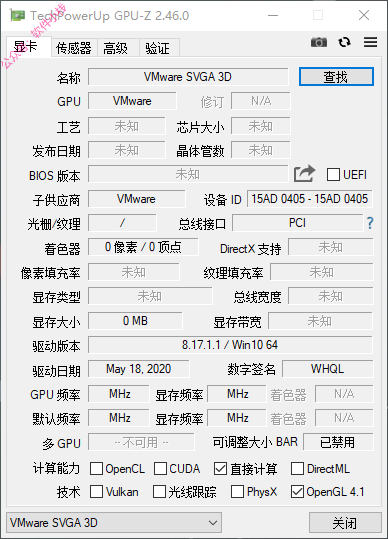The width and height of the screenshot is (388, 539).
Task: Click the 计算能力 label
Action: coord(56,469)
